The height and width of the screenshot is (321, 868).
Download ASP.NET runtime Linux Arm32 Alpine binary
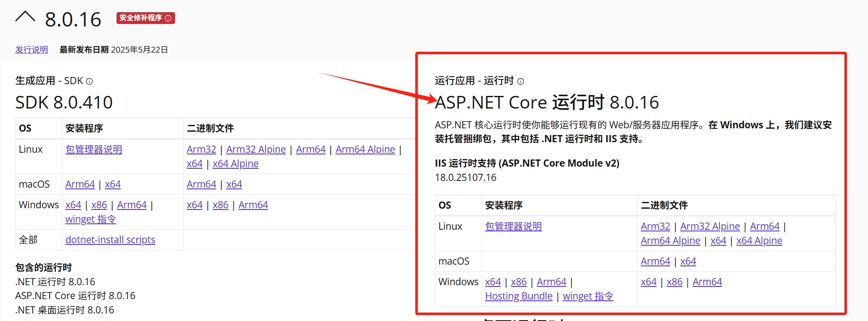(x=710, y=226)
